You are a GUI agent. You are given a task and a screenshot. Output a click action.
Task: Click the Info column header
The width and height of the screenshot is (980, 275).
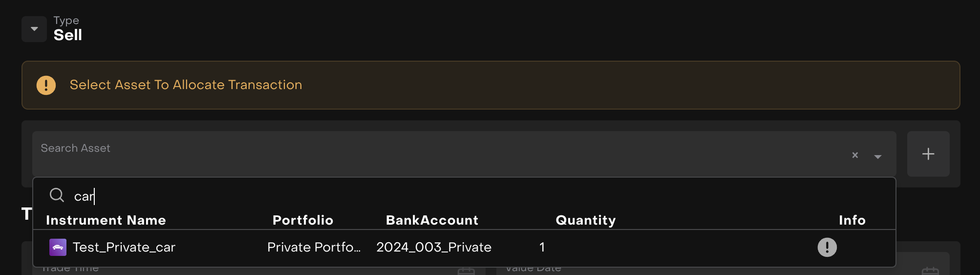852,220
